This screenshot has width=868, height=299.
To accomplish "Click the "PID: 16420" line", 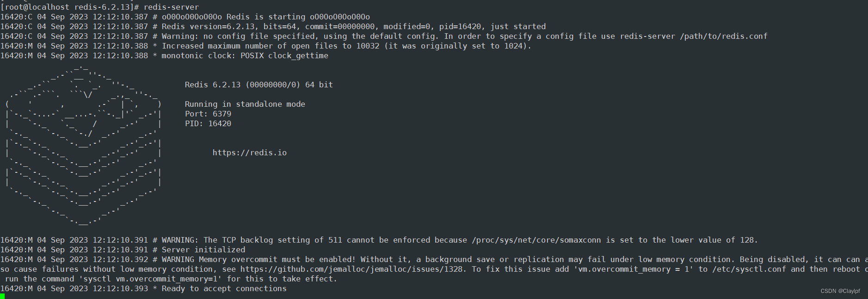I will pos(208,123).
